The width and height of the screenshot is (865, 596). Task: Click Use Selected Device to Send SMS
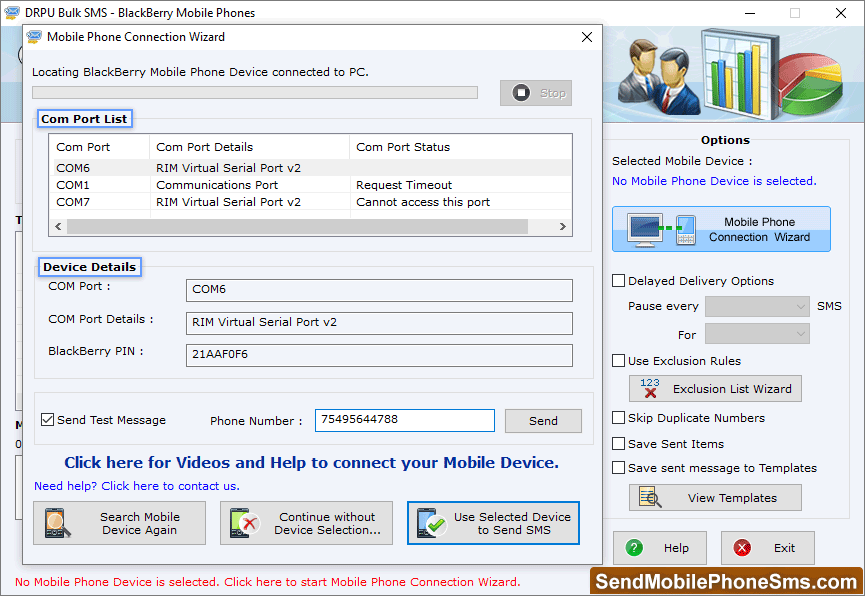coord(493,523)
